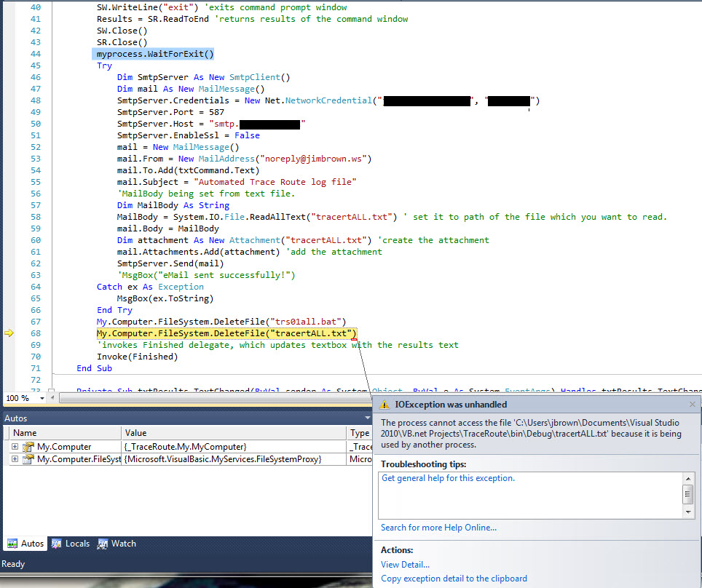Click the SmtpServer.EnableSsl = False line
The height and width of the screenshot is (588, 702).
pyautogui.click(x=188, y=135)
